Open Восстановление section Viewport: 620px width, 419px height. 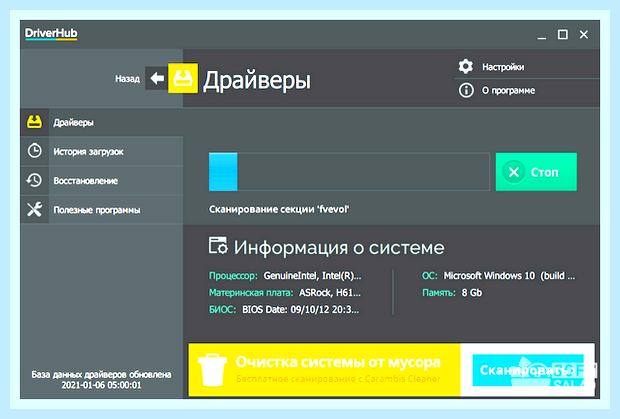click(102, 181)
